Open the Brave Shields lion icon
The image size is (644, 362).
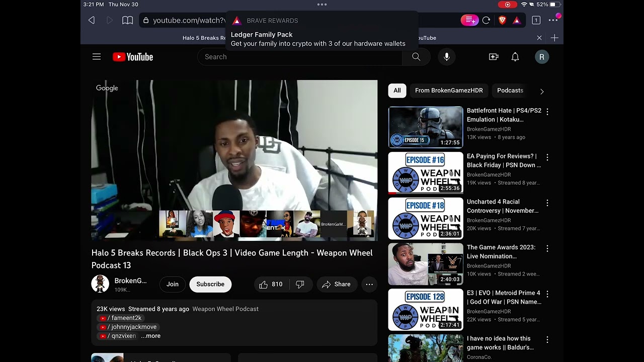click(x=502, y=20)
